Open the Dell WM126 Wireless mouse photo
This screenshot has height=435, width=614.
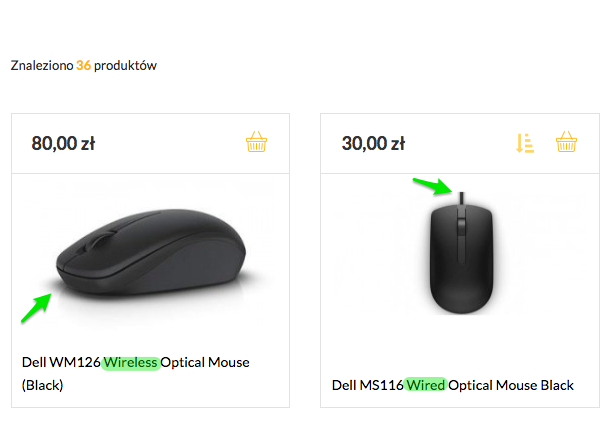point(151,257)
